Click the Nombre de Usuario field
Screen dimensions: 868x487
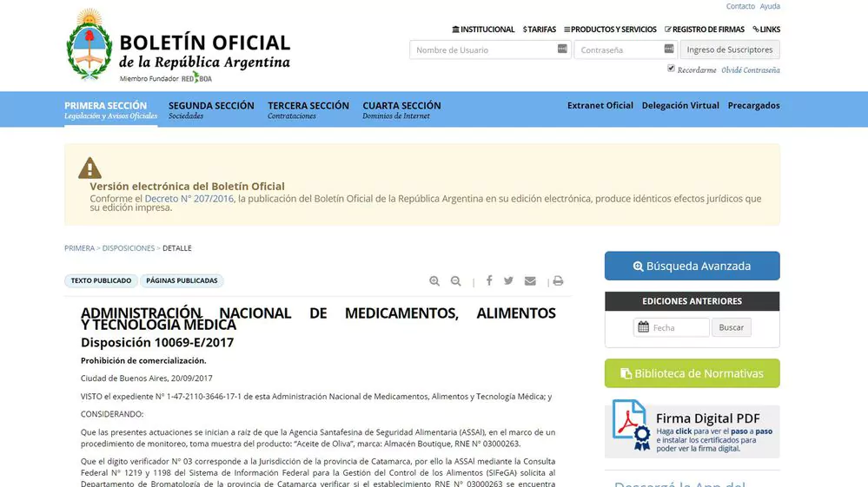[x=482, y=50]
